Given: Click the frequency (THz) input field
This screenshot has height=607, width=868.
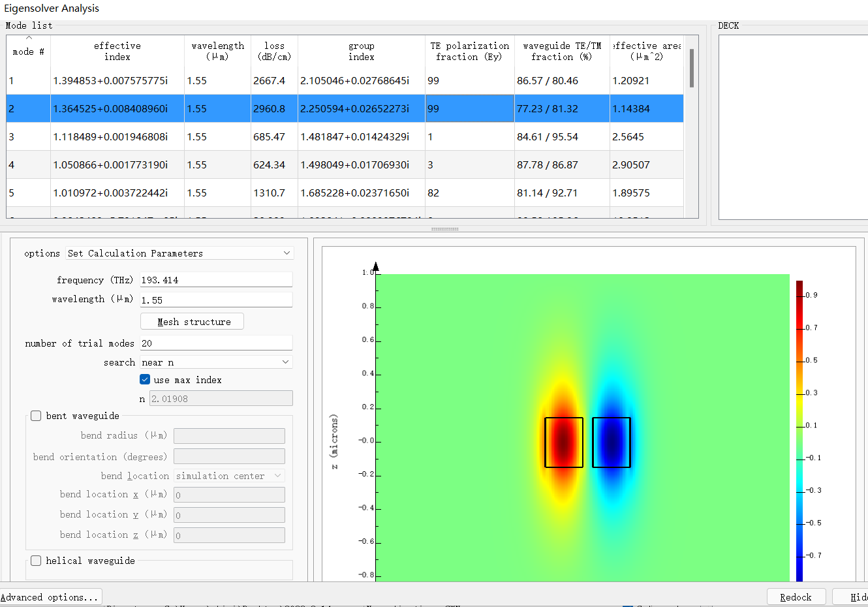Looking at the screenshot, I should point(216,280).
